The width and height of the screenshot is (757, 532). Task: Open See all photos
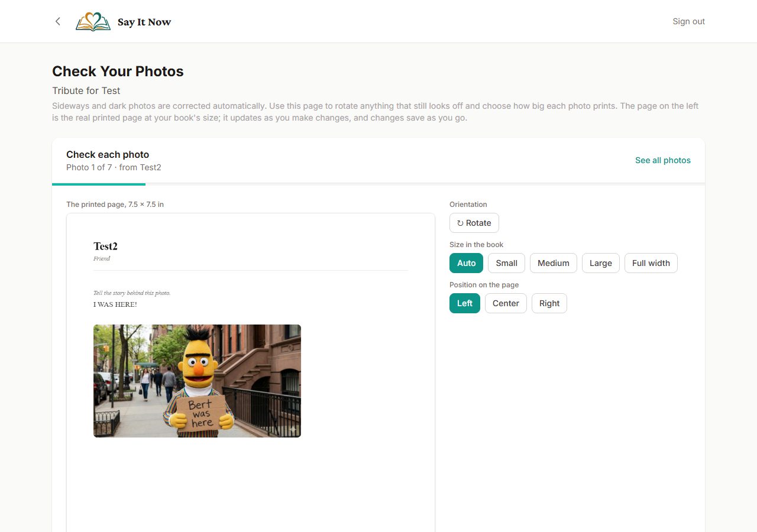pos(662,160)
